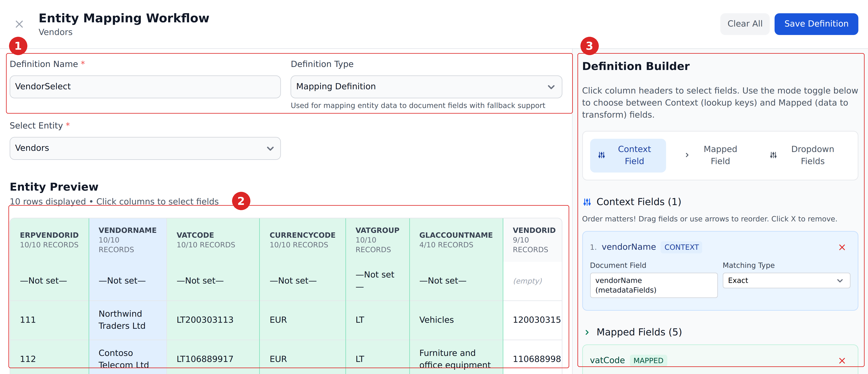Click the MAPPED badge next to vatCode
The height and width of the screenshot is (374, 868).
tap(648, 361)
